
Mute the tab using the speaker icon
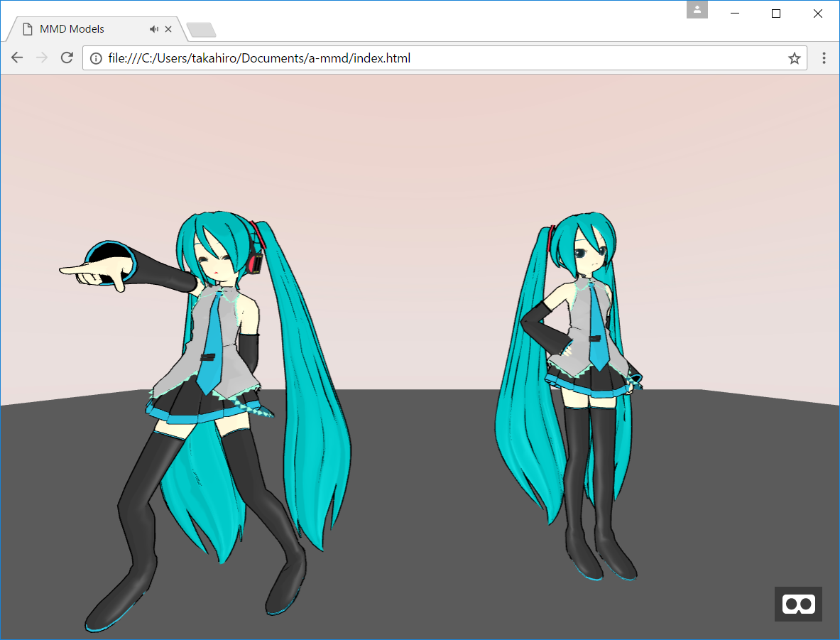tap(154, 29)
